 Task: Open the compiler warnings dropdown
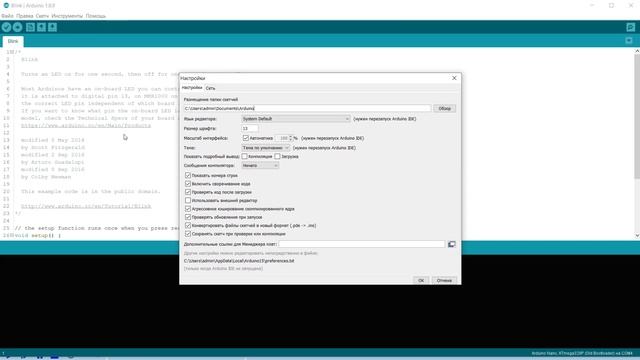coord(260,165)
